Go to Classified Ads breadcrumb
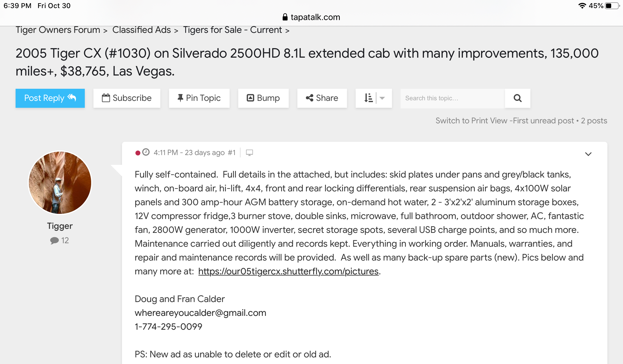The width and height of the screenshot is (623, 364). point(141,30)
